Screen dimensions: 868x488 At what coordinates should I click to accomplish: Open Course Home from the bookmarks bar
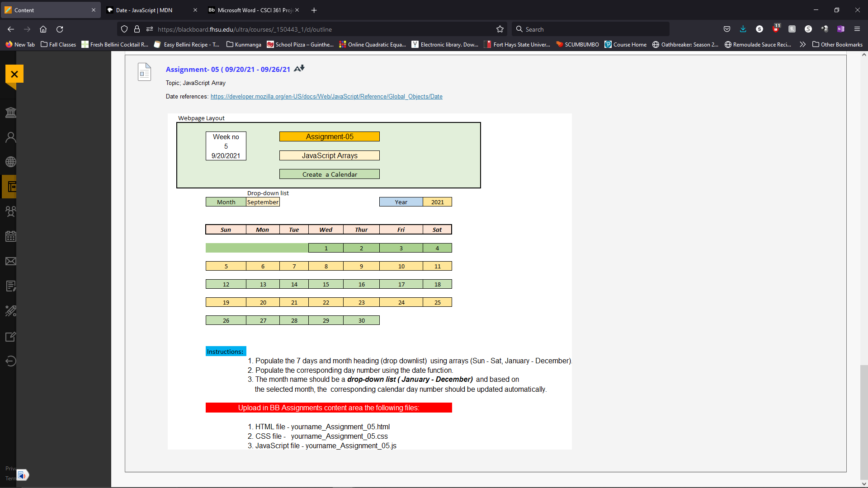point(626,44)
